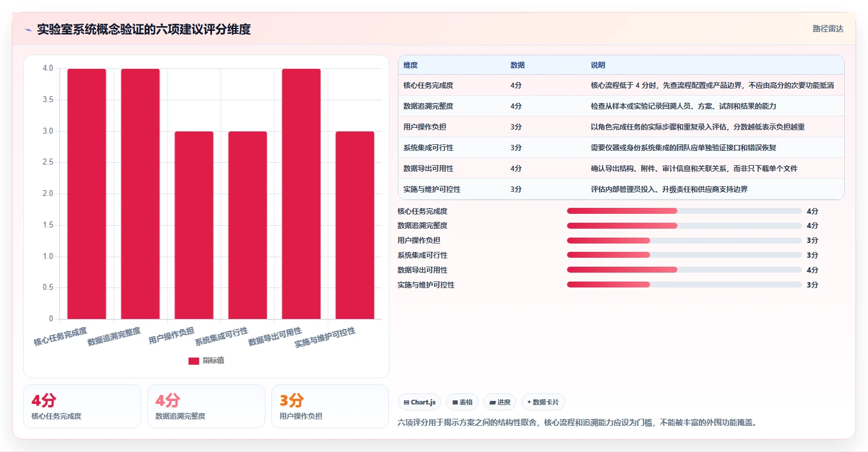
Task: Click the 实施与维护可控性 progress bar
Action: (x=685, y=285)
